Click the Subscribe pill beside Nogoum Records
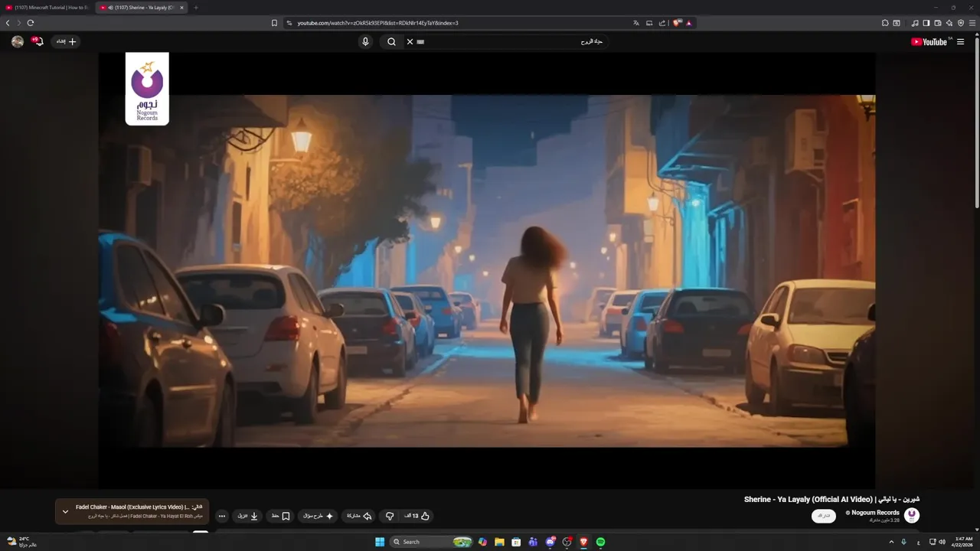Image resolution: width=980 pixels, height=551 pixels. 824,516
